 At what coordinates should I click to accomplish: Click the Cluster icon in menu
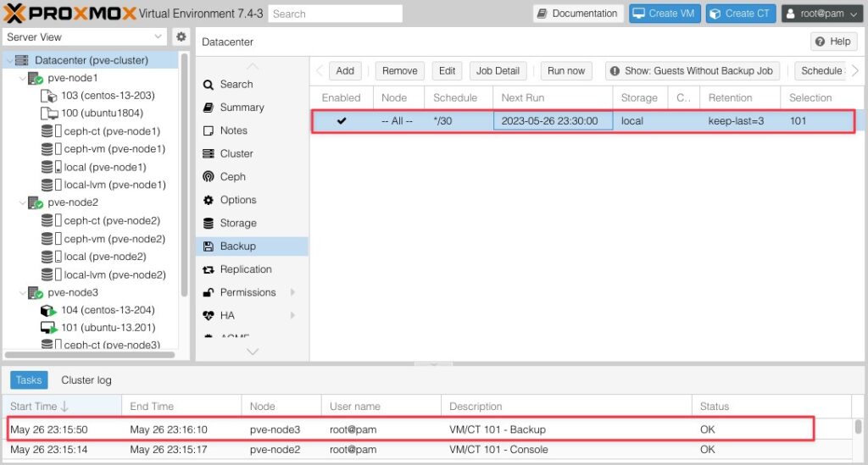coord(209,153)
